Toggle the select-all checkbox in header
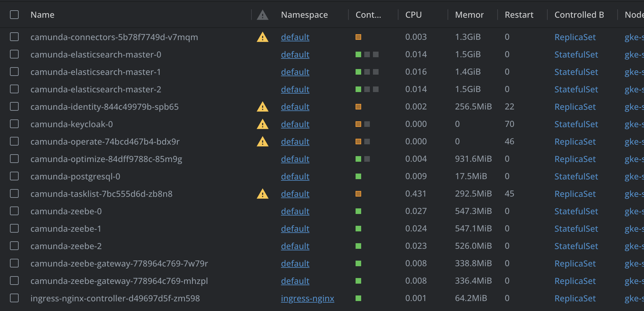 [14, 15]
